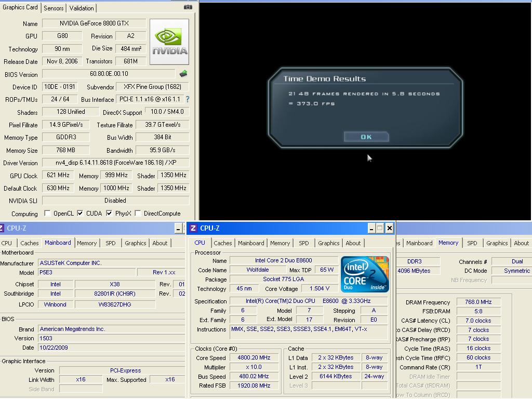Click the Intel Core 2 Duo logo

(x=365, y=274)
